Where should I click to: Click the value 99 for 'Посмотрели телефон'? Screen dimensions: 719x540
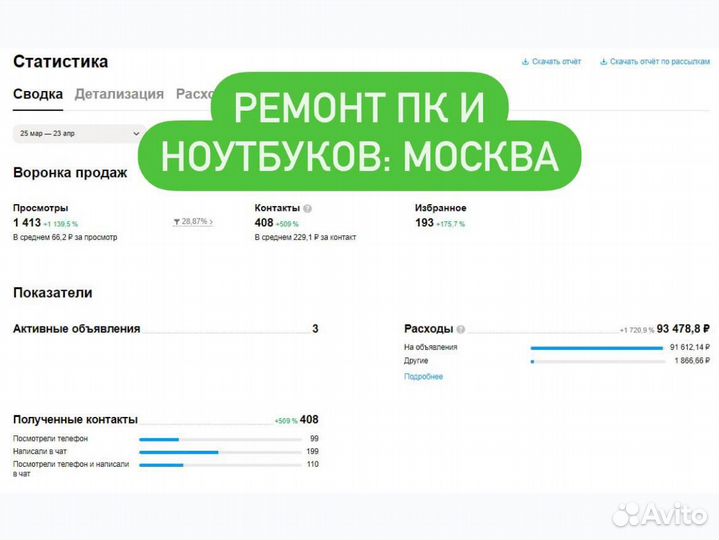[314, 439]
